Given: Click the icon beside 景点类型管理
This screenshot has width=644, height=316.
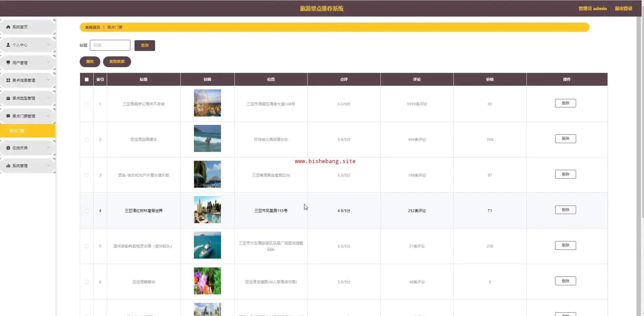Looking at the screenshot, I should 8,98.
